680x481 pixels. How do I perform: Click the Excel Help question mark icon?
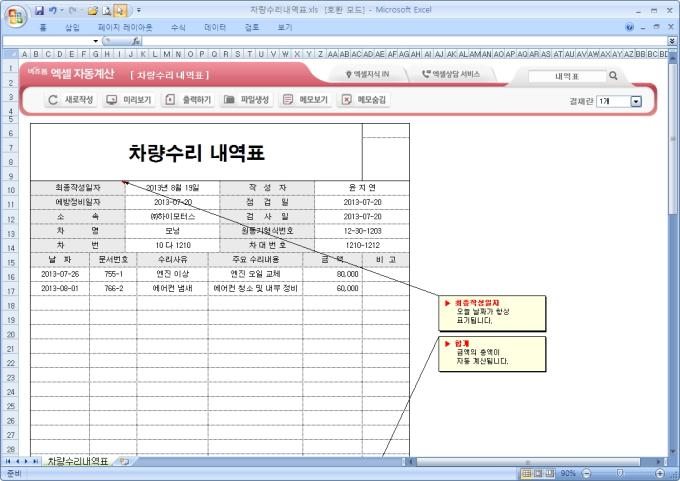pyautogui.click(x=630, y=27)
